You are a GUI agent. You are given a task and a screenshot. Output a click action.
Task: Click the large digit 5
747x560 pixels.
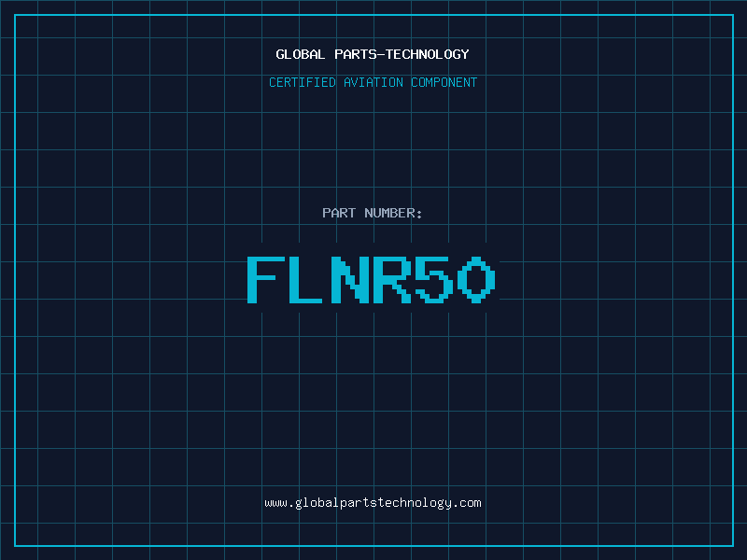(x=434, y=279)
